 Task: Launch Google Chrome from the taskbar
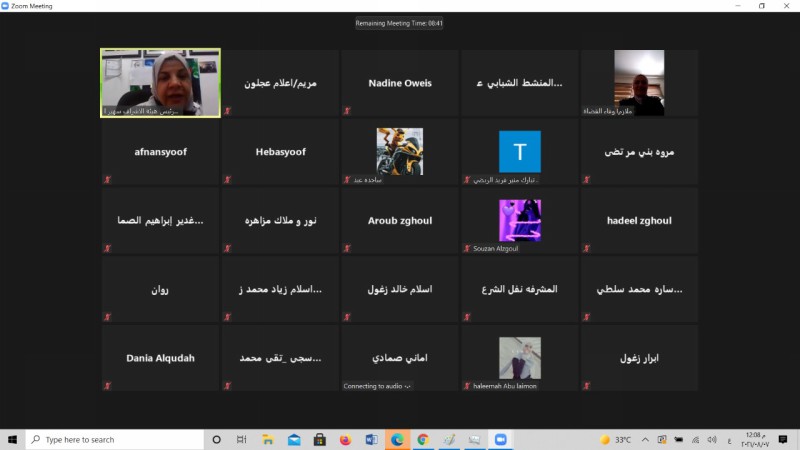(x=423, y=439)
